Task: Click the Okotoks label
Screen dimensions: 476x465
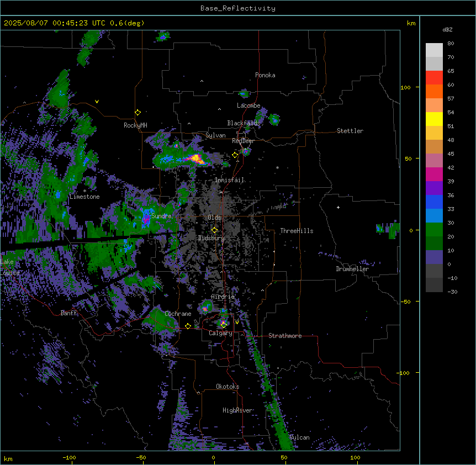Action: [228, 387]
